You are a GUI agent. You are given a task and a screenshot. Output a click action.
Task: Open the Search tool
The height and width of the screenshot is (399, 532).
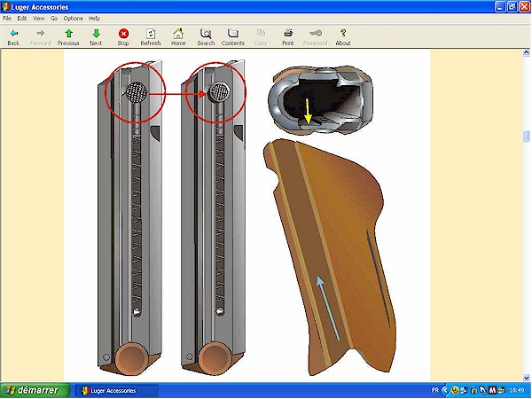(x=206, y=37)
